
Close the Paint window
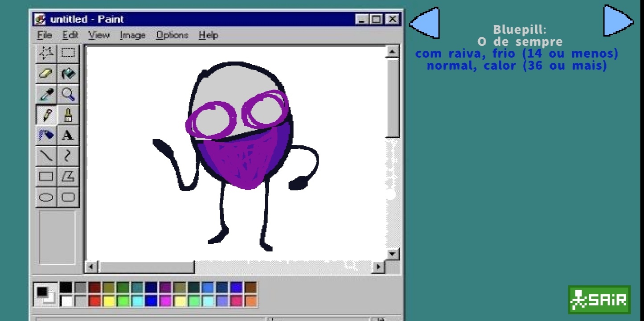pos(392,19)
